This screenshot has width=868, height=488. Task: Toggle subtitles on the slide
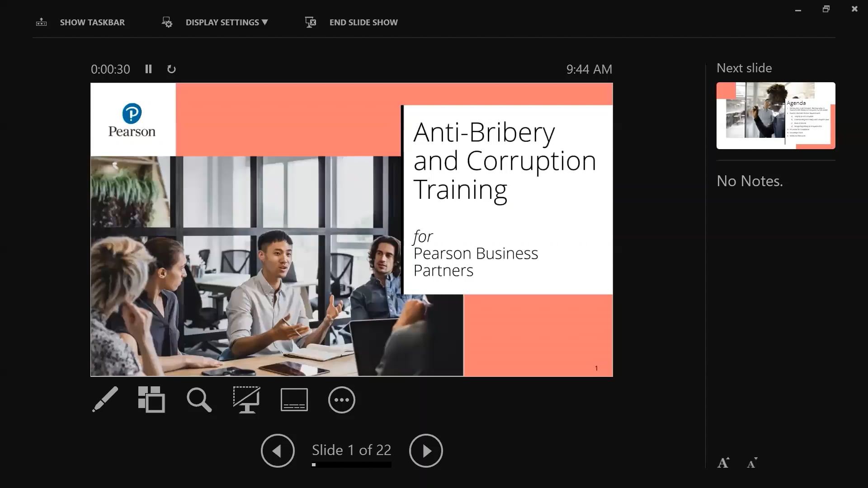pyautogui.click(x=294, y=400)
